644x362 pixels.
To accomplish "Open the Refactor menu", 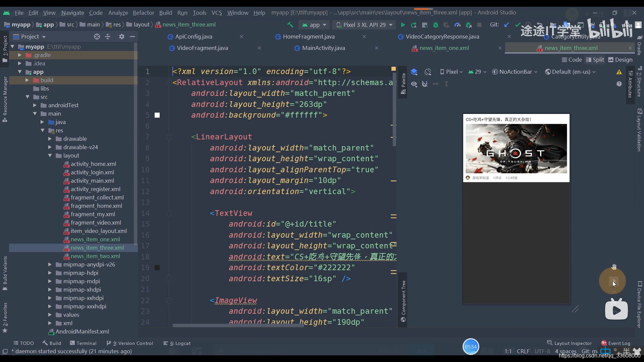I will pyautogui.click(x=143, y=13).
